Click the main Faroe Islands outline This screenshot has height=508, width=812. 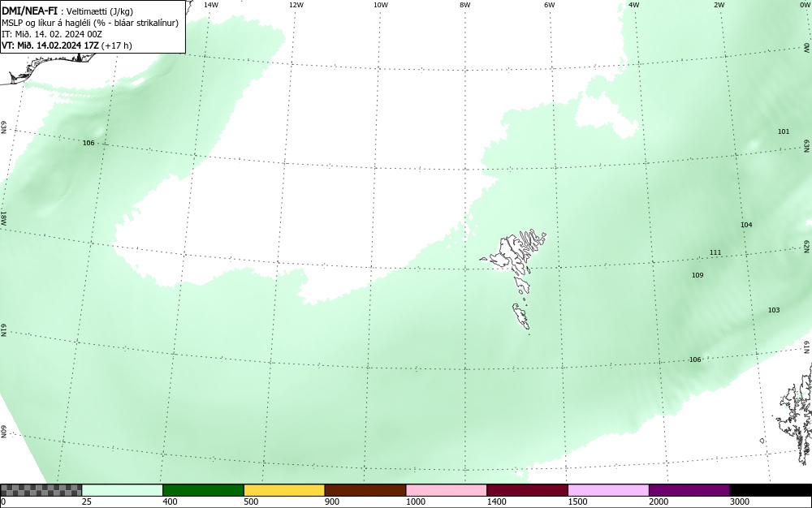[x=514, y=253]
